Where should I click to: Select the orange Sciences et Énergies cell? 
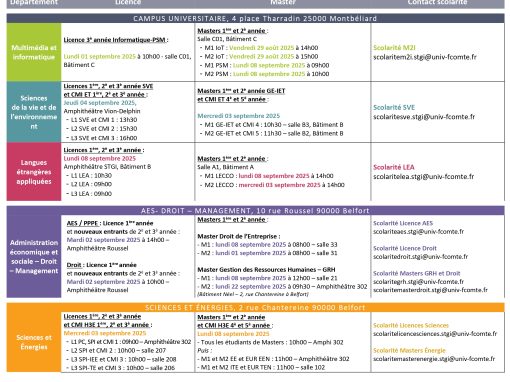pos(34,342)
